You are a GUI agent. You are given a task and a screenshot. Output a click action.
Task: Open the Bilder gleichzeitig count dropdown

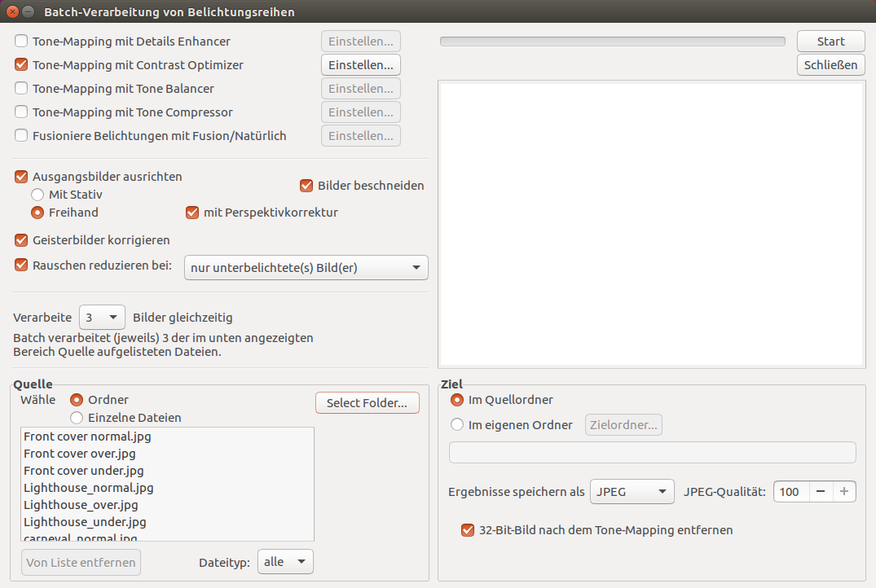pyautogui.click(x=102, y=318)
